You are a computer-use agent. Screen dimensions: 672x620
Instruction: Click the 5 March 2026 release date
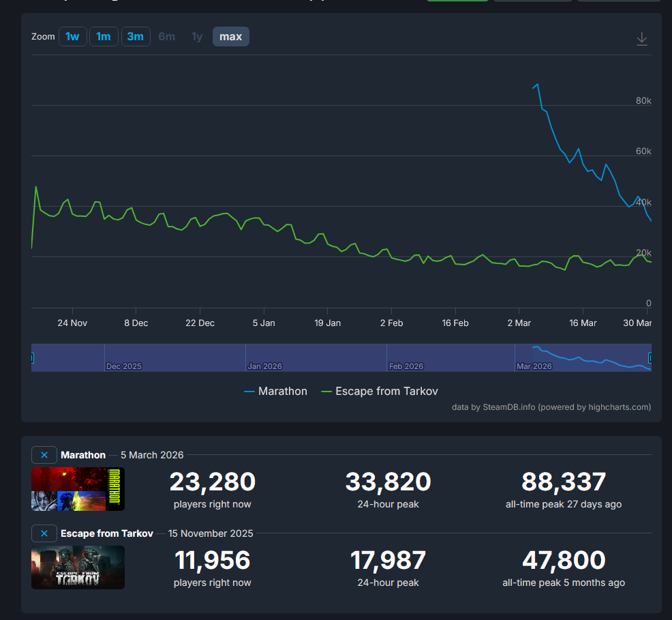click(152, 455)
